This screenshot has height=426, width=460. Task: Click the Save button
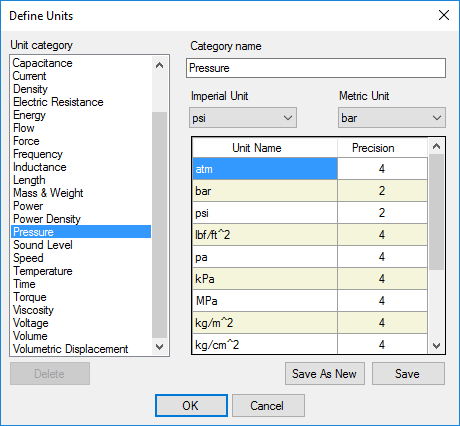(408, 374)
